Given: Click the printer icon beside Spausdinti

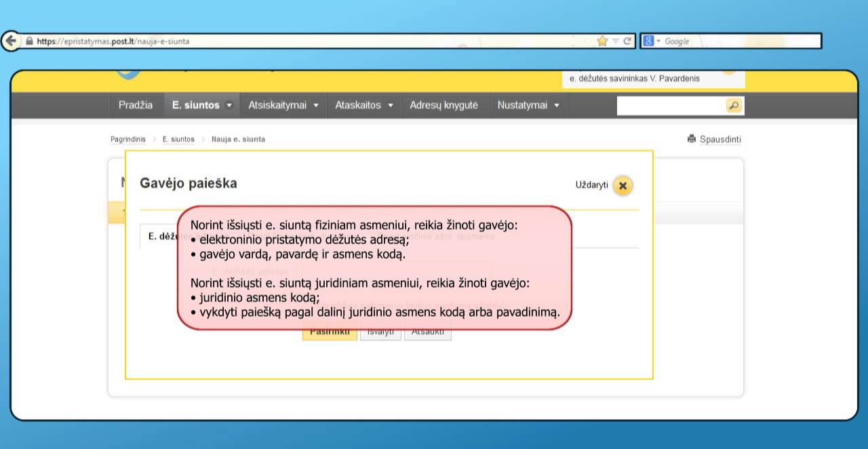Looking at the screenshot, I should coord(692,139).
